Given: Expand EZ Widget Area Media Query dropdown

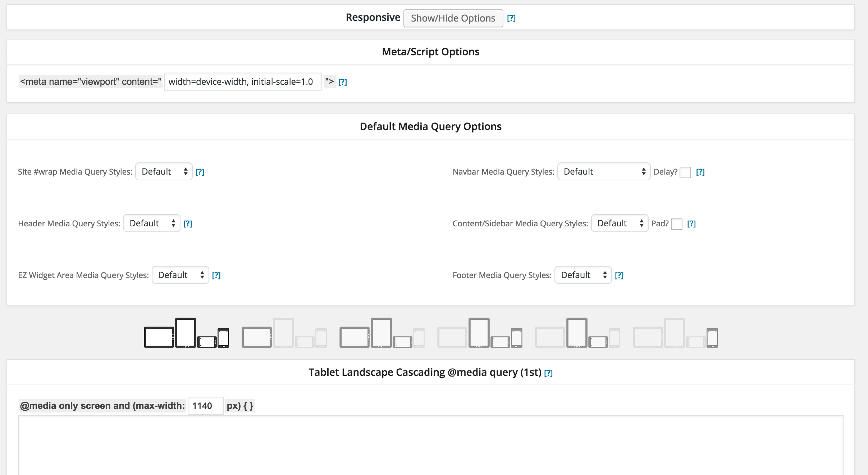Looking at the screenshot, I should (181, 275).
